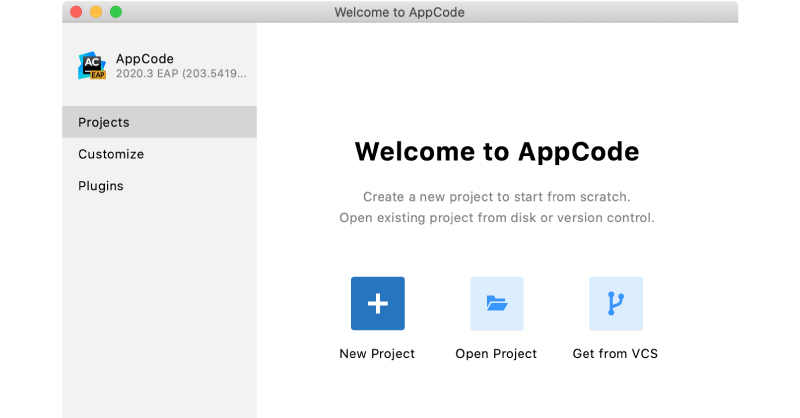Click the AppCode product name in sidebar

click(x=145, y=59)
